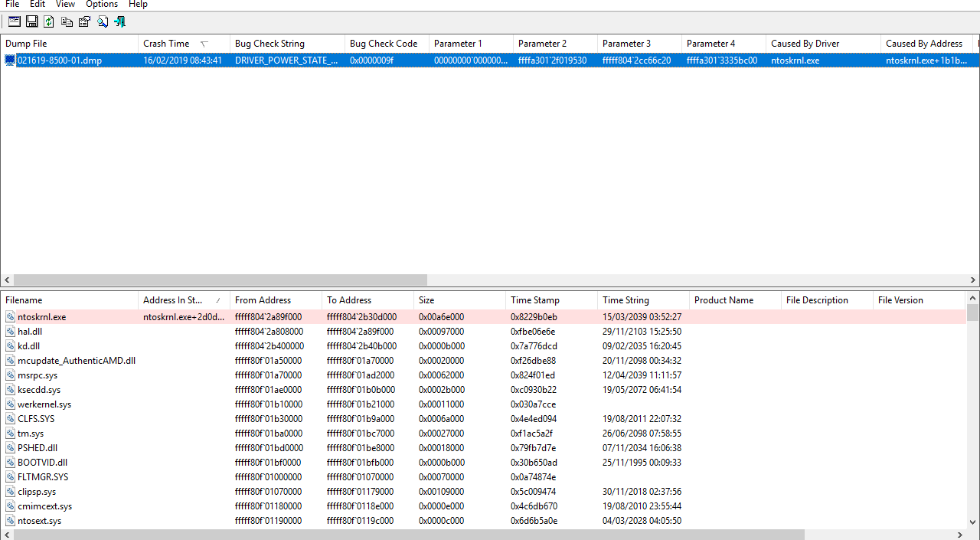Click the Exit door icon
The width and height of the screenshot is (980, 540).
[119, 21]
